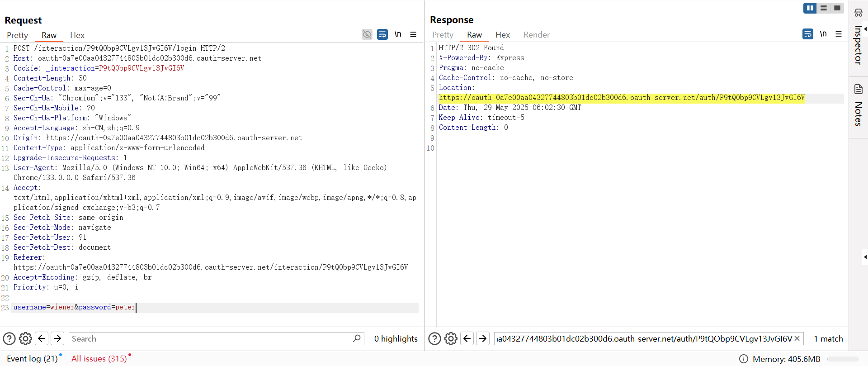Click response search help icon
Screen dimensions: 868x366
(434, 338)
